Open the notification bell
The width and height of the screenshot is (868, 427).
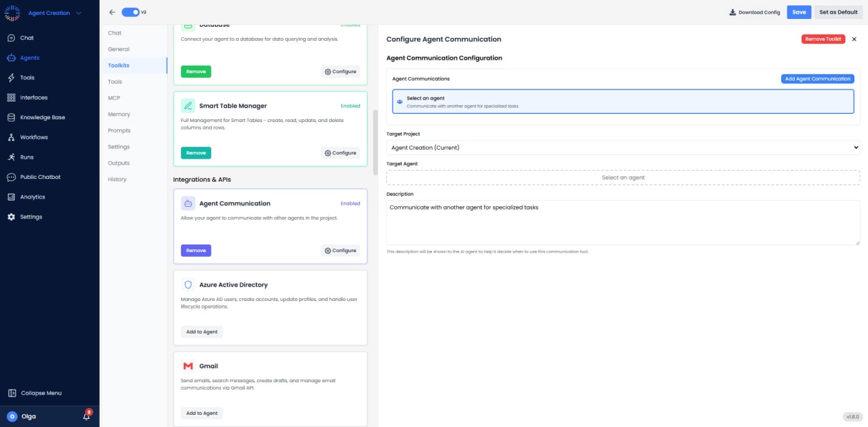[85, 416]
